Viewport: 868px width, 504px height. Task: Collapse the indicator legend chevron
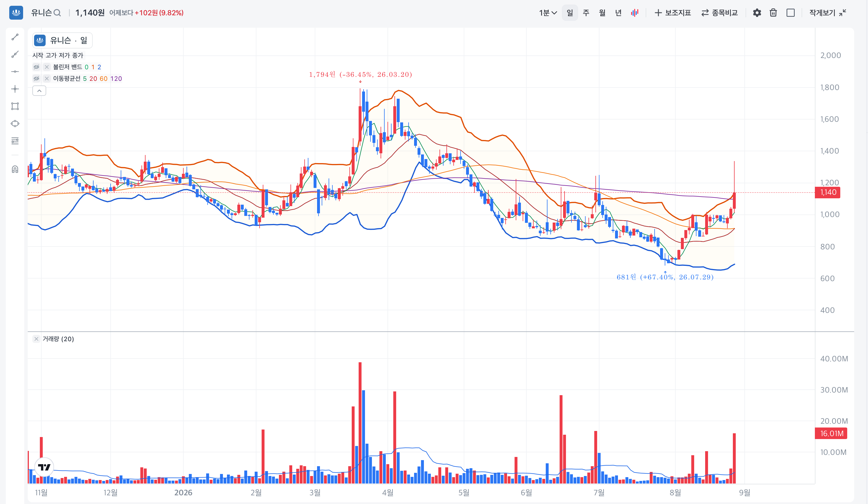click(x=39, y=91)
